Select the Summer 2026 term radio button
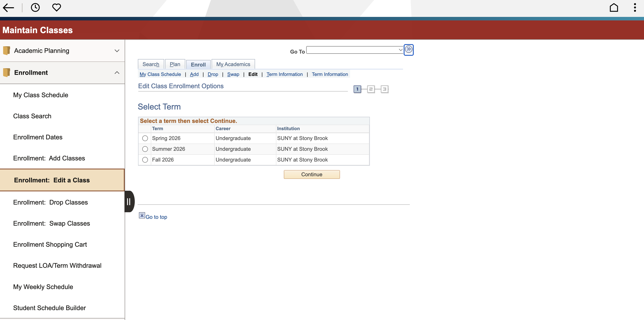 145,149
